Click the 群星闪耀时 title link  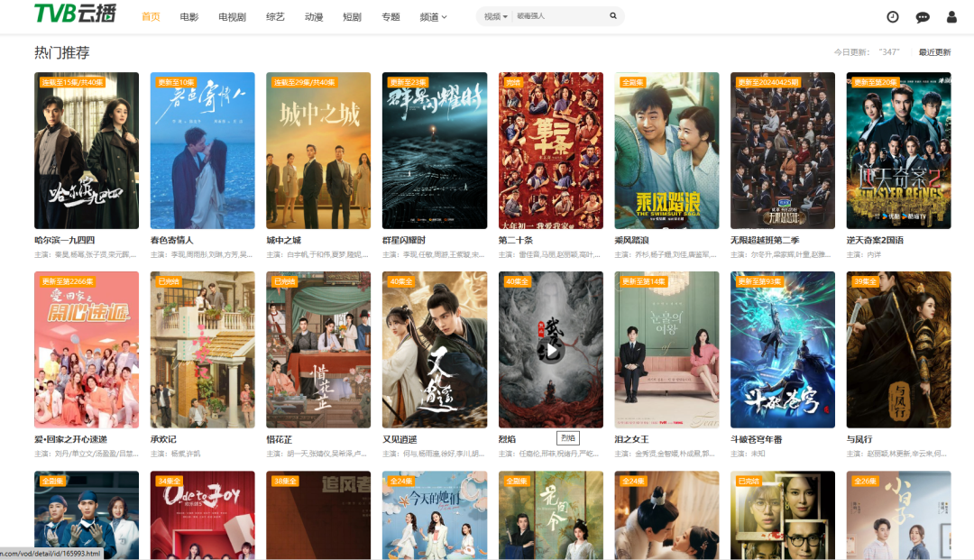pos(404,240)
